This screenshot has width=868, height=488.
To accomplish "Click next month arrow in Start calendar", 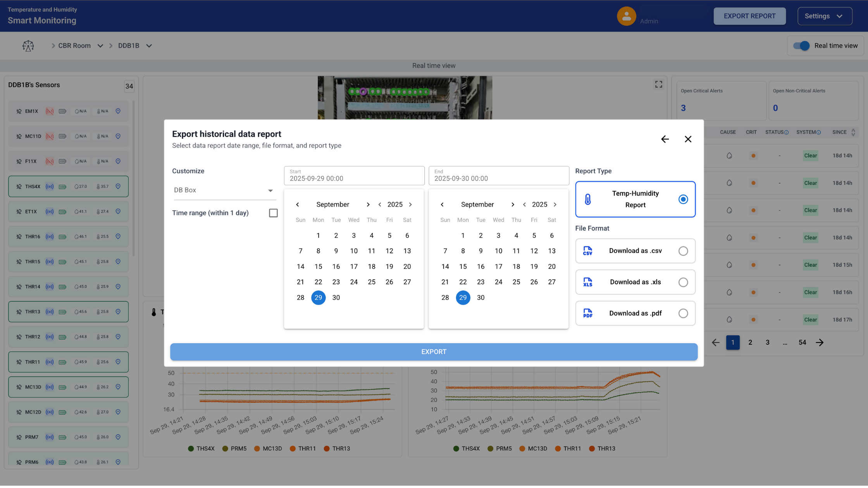I will (368, 204).
